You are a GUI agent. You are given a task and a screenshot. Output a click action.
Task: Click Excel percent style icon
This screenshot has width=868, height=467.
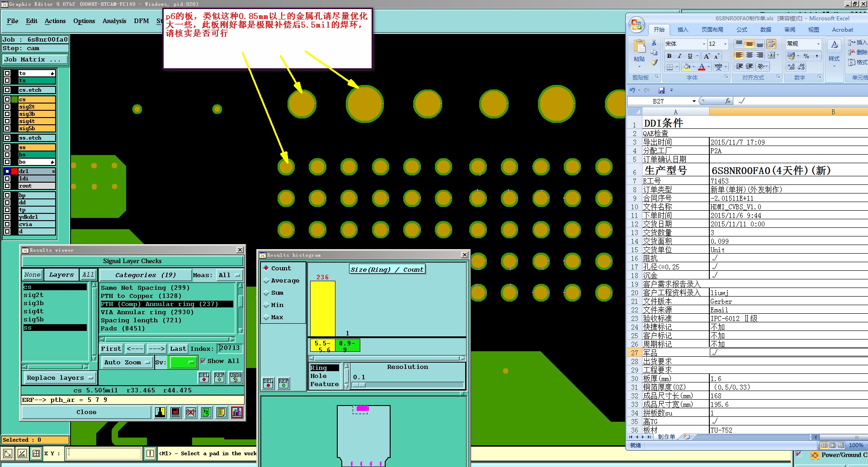coord(806,56)
